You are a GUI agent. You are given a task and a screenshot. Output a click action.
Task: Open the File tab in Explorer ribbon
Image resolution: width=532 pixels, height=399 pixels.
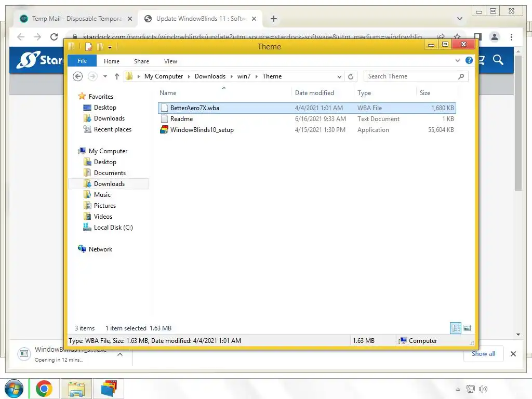tap(82, 61)
